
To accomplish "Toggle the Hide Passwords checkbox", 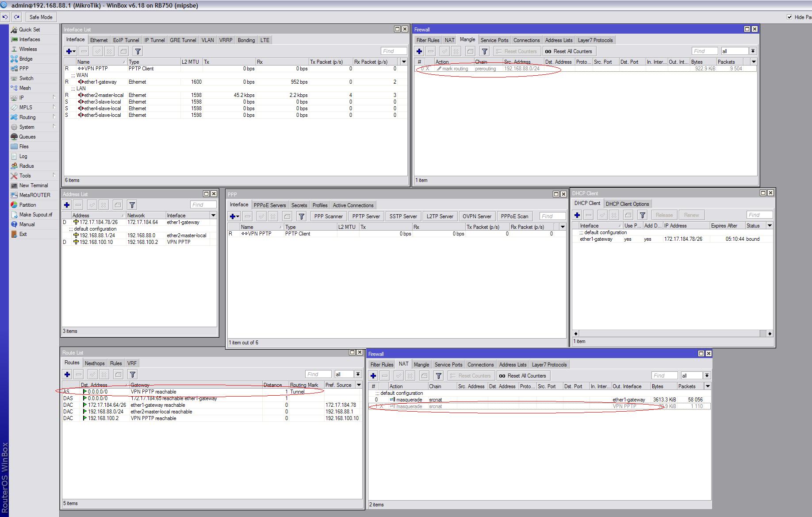I will (789, 17).
